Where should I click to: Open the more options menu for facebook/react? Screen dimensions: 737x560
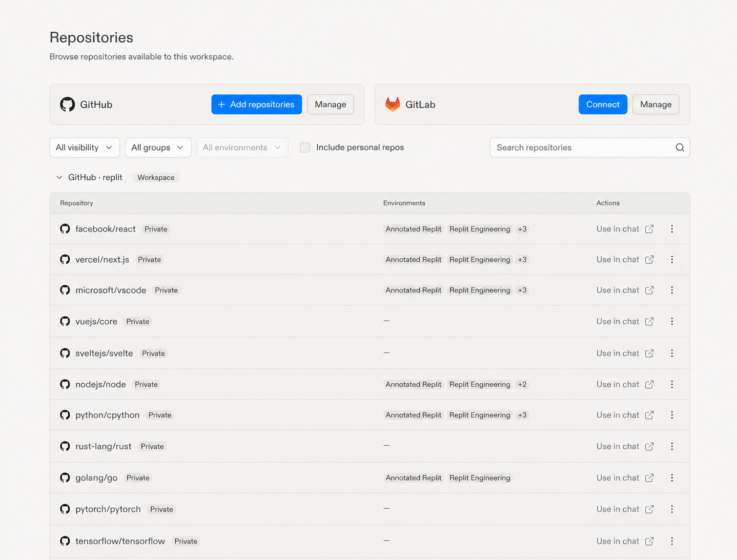pyautogui.click(x=672, y=229)
